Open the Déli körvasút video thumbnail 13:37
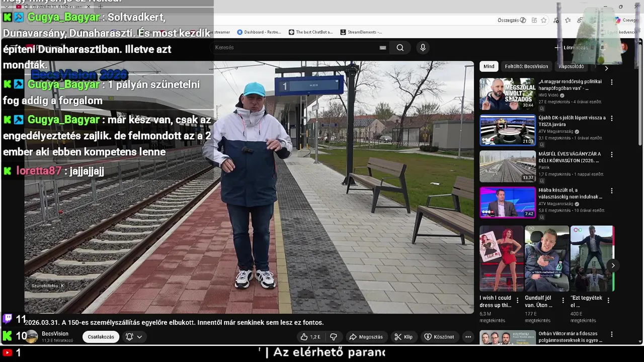644x362 pixels. pos(507,166)
